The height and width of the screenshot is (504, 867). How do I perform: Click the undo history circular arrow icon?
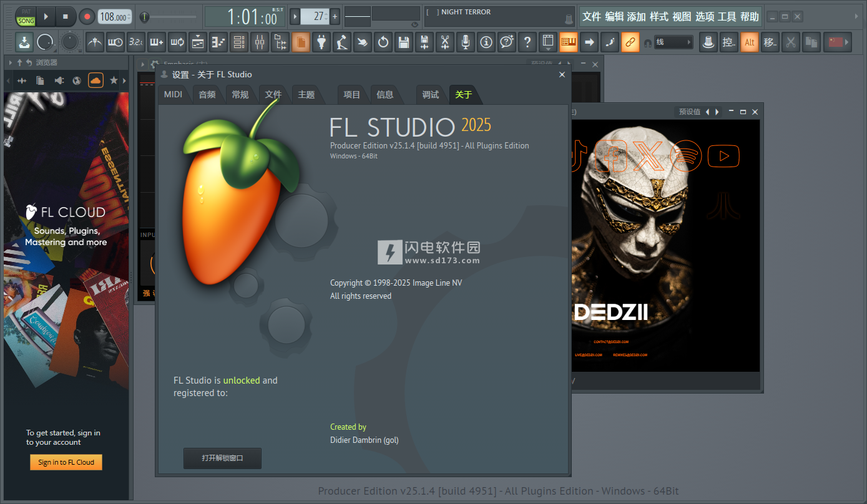[383, 42]
